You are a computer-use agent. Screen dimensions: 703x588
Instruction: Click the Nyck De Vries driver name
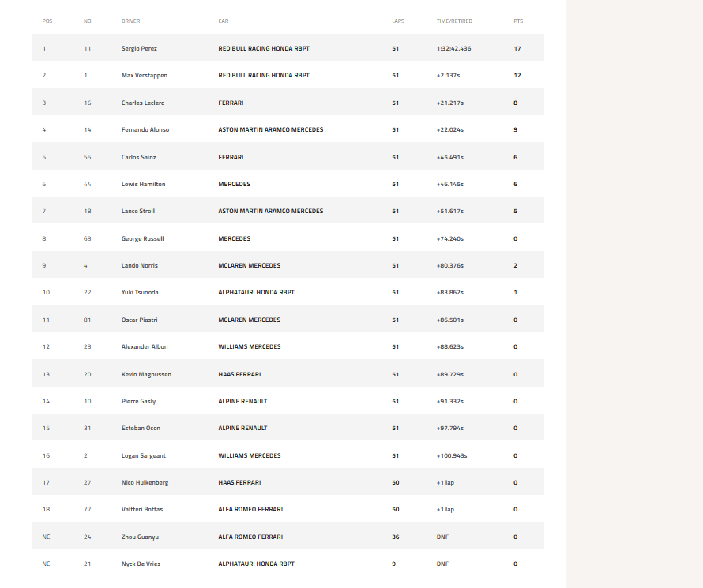coord(141,564)
